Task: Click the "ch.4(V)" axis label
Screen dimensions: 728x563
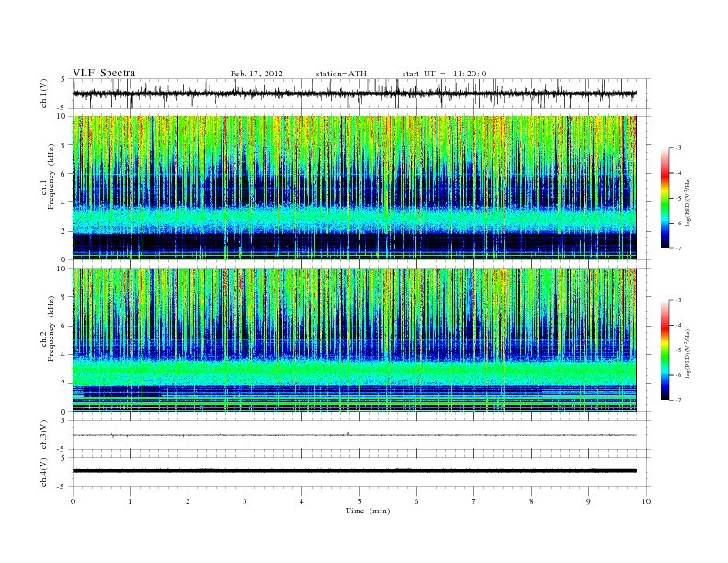Action: (x=44, y=472)
